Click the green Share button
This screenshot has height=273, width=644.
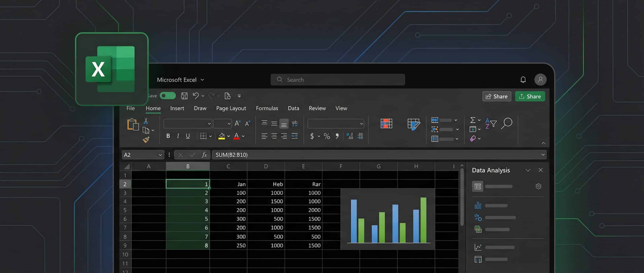click(530, 96)
